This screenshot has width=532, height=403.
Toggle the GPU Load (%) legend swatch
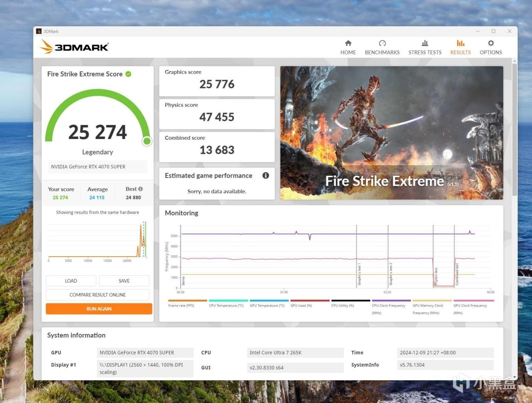[310, 300]
